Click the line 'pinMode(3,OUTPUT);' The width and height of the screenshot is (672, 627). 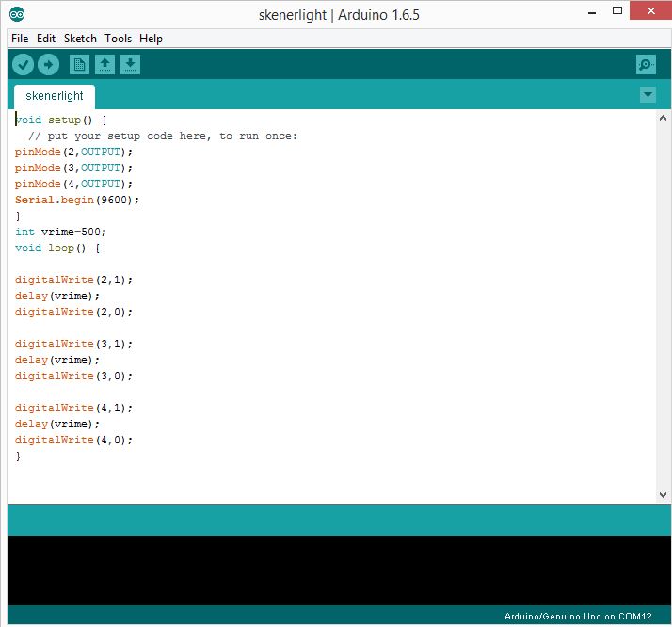pos(73,168)
